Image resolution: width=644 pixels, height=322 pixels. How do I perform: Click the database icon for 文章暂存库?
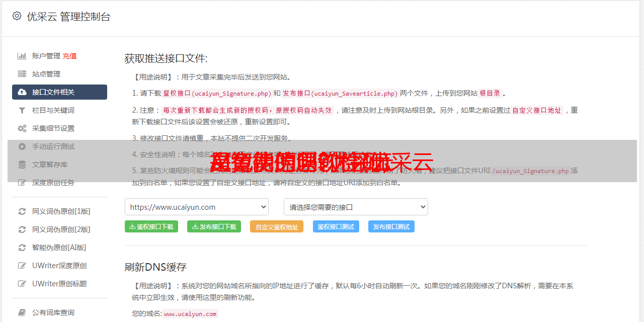22,165
